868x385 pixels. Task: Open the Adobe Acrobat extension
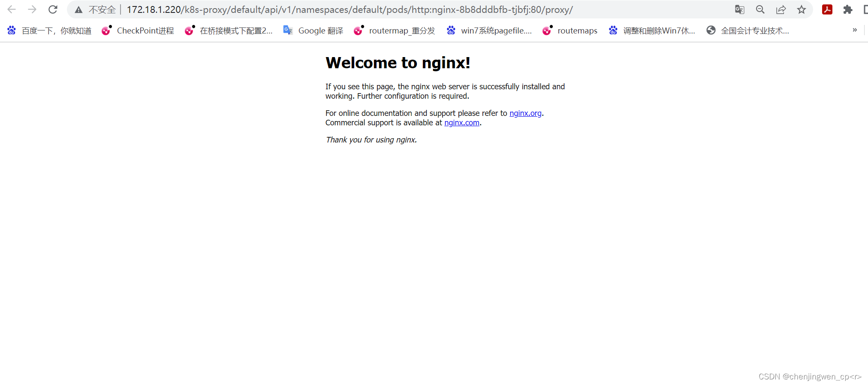click(827, 9)
